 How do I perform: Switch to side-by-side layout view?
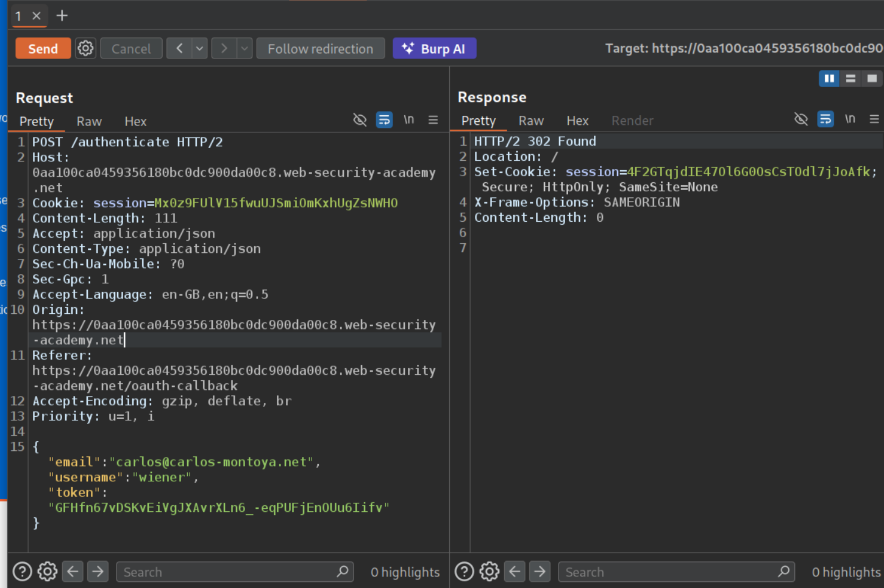tap(829, 79)
